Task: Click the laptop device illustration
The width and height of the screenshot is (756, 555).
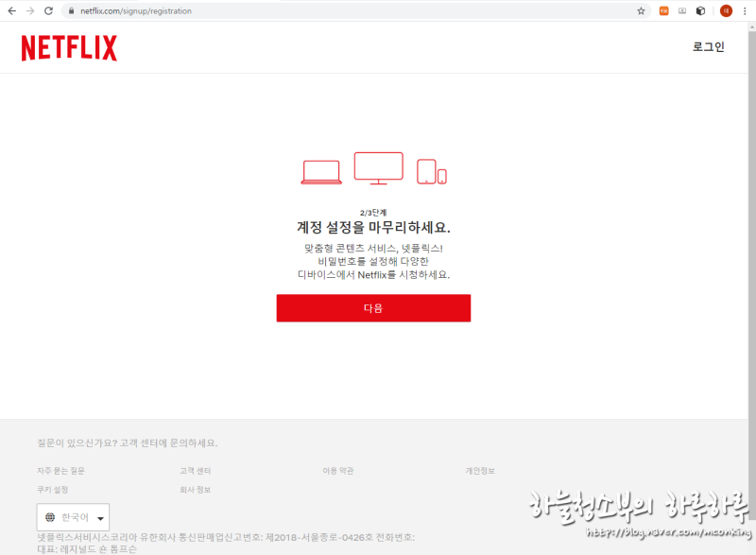Action: coord(321,172)
